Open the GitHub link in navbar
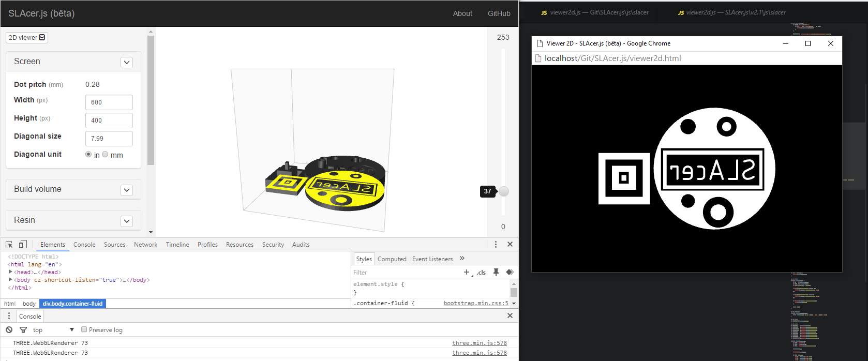Viewport: 868px width, 361px height. pos(499,13)
